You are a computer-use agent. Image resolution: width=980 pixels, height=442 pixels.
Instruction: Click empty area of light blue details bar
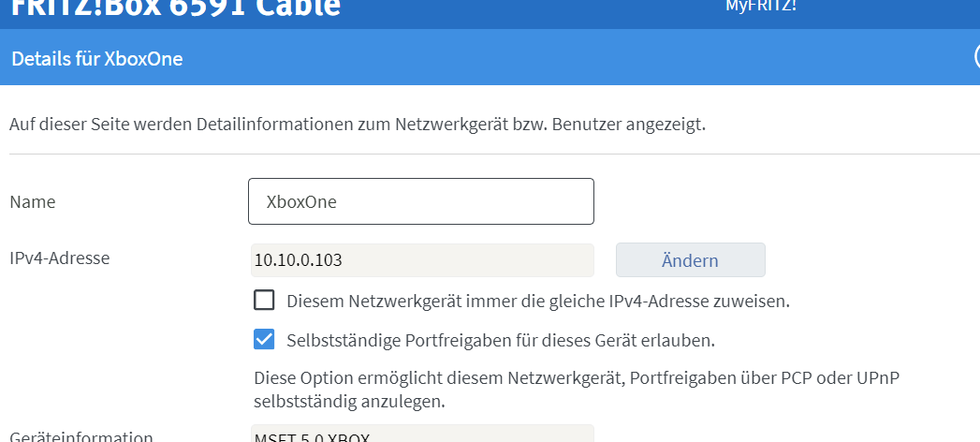click(563, 57)
